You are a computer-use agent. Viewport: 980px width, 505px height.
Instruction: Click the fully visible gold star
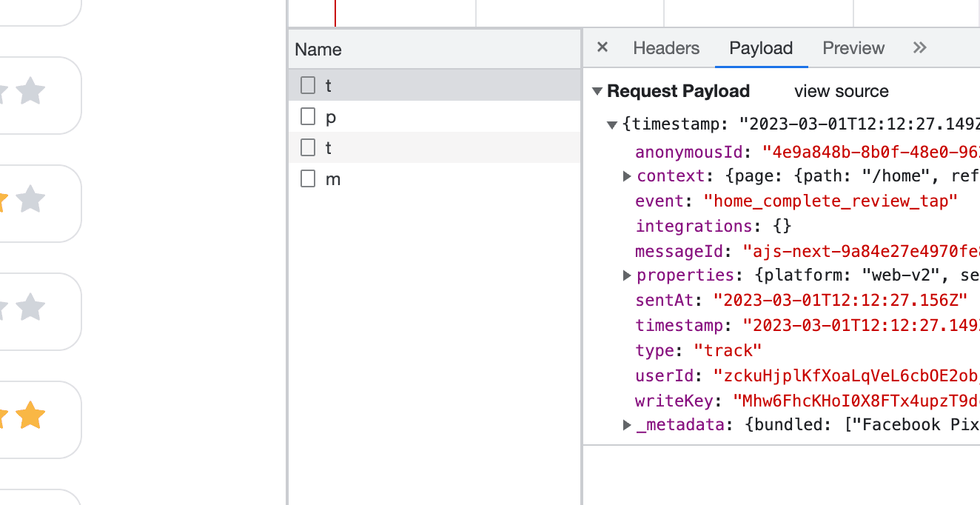30,415
